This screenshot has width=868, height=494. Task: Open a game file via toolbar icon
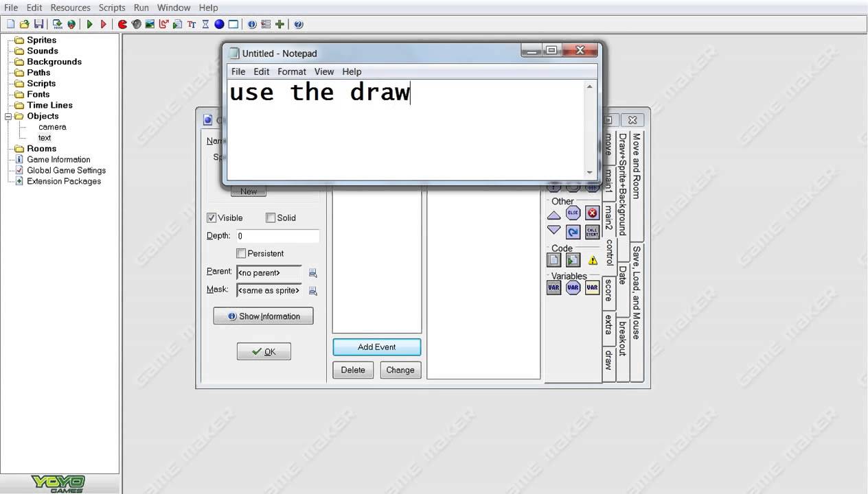pos(24,24)
